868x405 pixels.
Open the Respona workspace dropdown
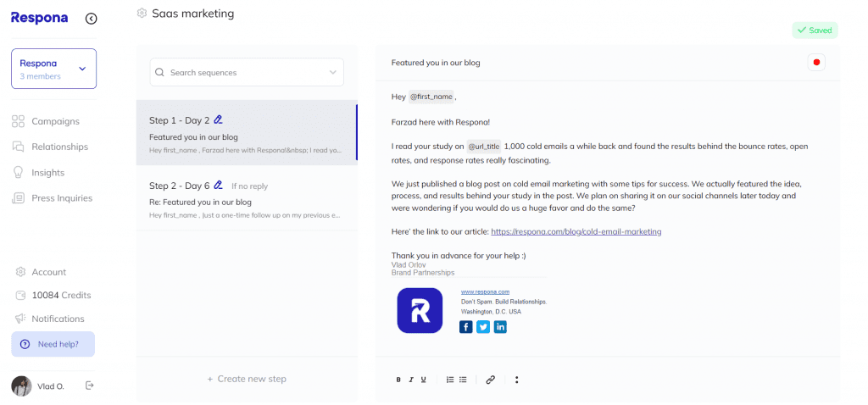(53, 69)
